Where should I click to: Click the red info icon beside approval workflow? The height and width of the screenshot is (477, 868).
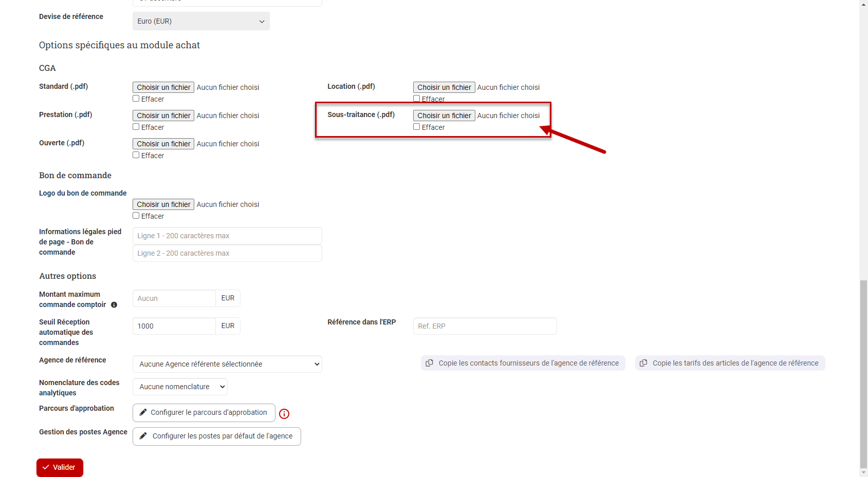[284, 414]
